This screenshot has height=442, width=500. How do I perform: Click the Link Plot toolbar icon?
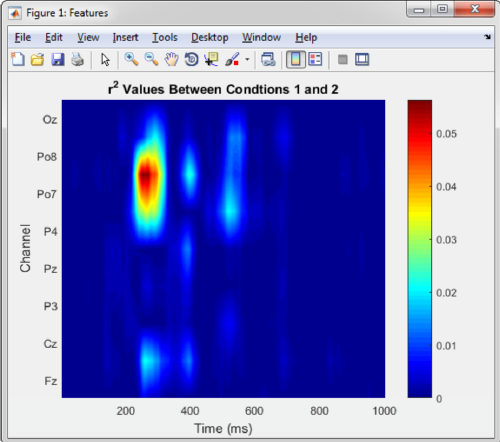coord(268,60)
